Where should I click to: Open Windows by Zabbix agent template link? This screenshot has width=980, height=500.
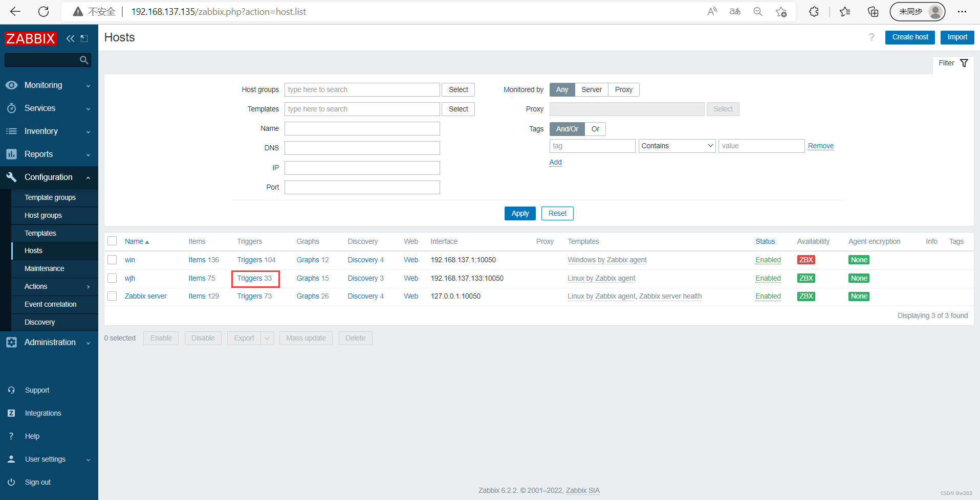click(x=607, y=260)
